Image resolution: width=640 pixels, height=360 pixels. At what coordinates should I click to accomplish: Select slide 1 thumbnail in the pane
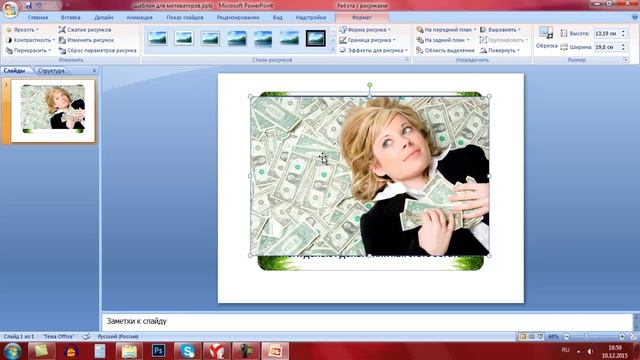(53, 111)
